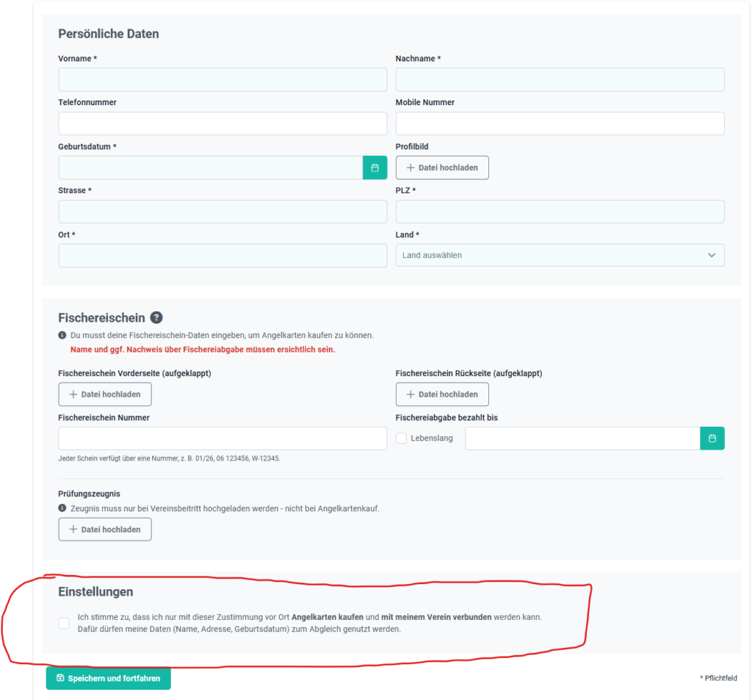Click into the Fischereischein Nummer field
Viewport: 752px width, 700px height.
(x=223, y=438)
